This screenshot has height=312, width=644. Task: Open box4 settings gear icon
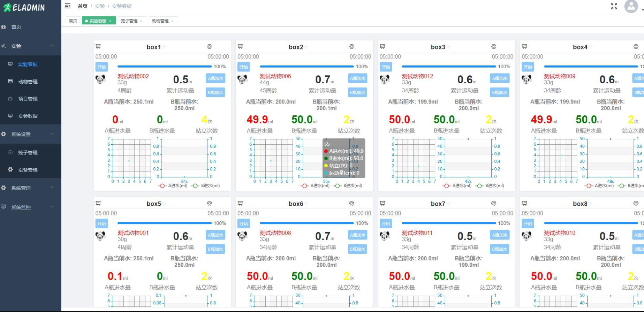point(636,46)
